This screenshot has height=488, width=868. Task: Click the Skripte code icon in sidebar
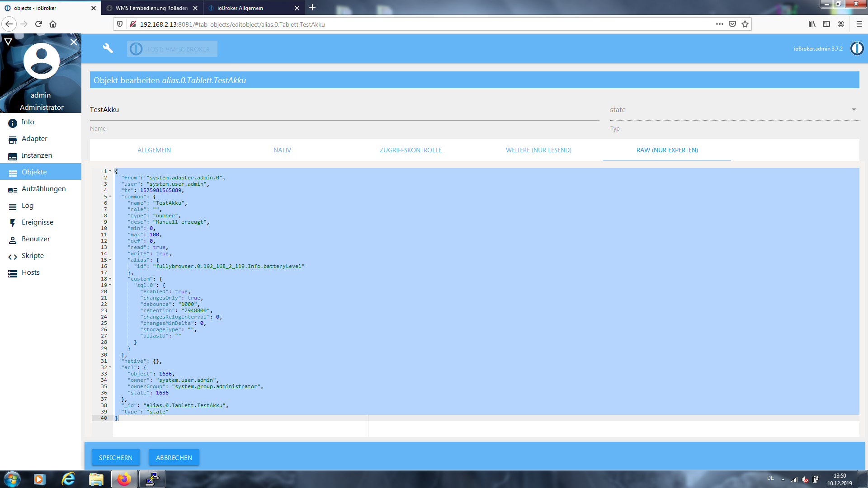[13, 256]
